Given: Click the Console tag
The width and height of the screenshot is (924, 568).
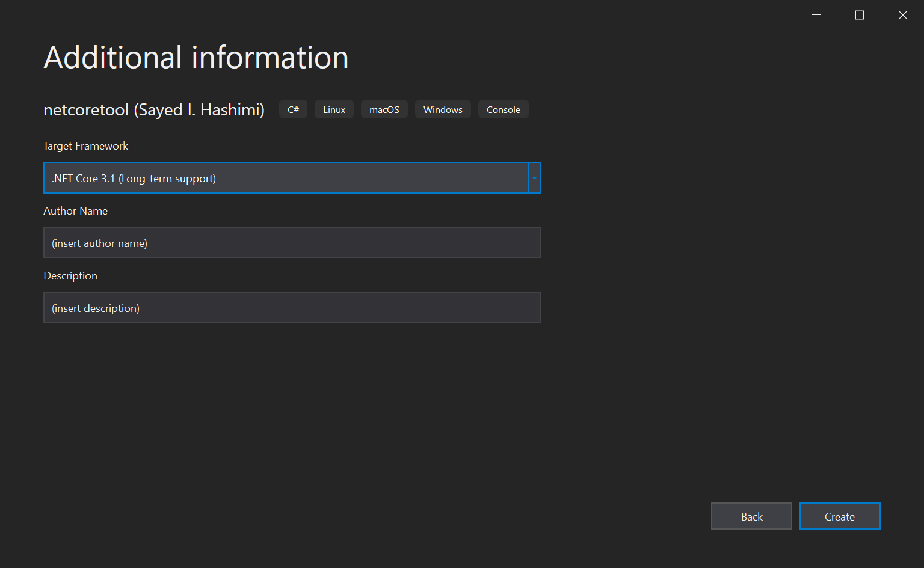Looking at the screenshot, I should point(504,109).
